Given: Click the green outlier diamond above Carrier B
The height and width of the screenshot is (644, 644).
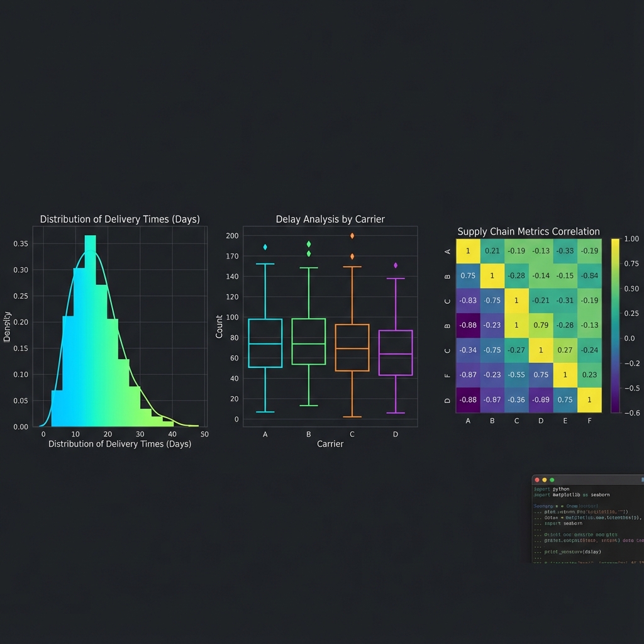Looking at the screenshot, I should tap(308, 243).
